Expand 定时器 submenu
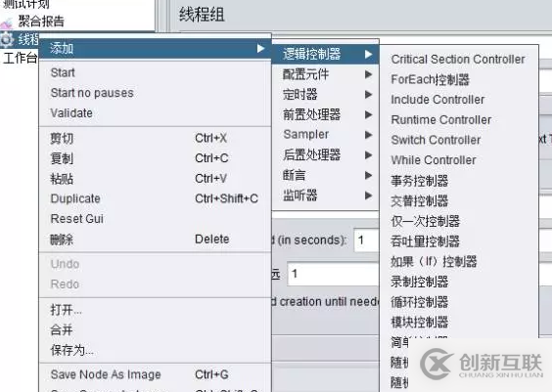Viewport: 552px width, 392px height. [326, 94]
